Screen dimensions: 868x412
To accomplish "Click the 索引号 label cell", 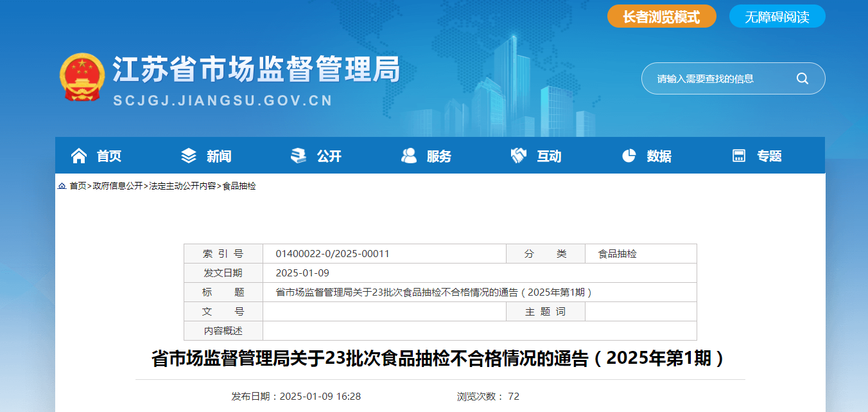I will (x=223, y=254).
